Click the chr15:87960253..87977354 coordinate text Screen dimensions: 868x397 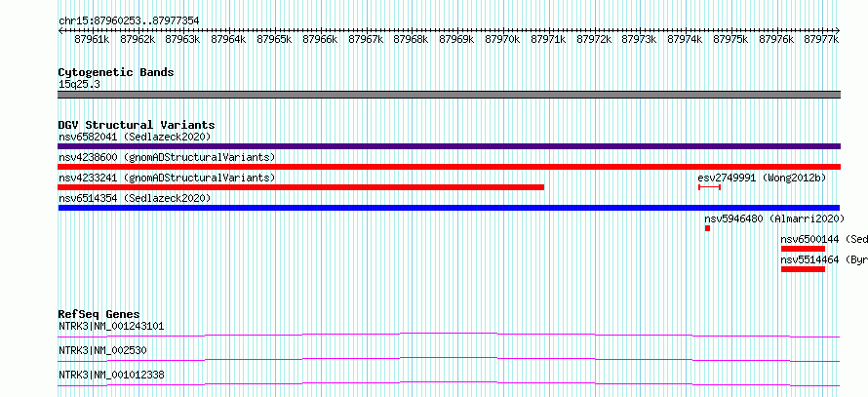(129, 21)
